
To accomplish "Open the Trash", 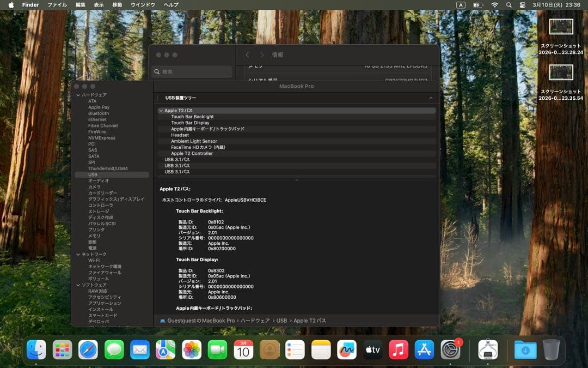I will pos(551,349).
